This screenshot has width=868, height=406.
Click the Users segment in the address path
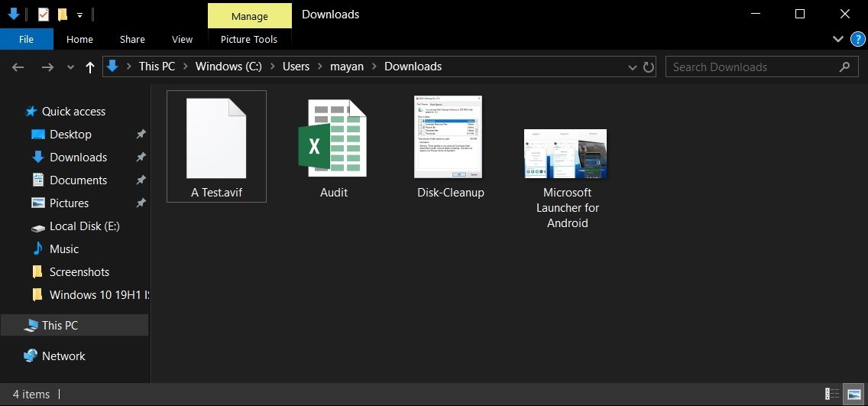[296, 67]
